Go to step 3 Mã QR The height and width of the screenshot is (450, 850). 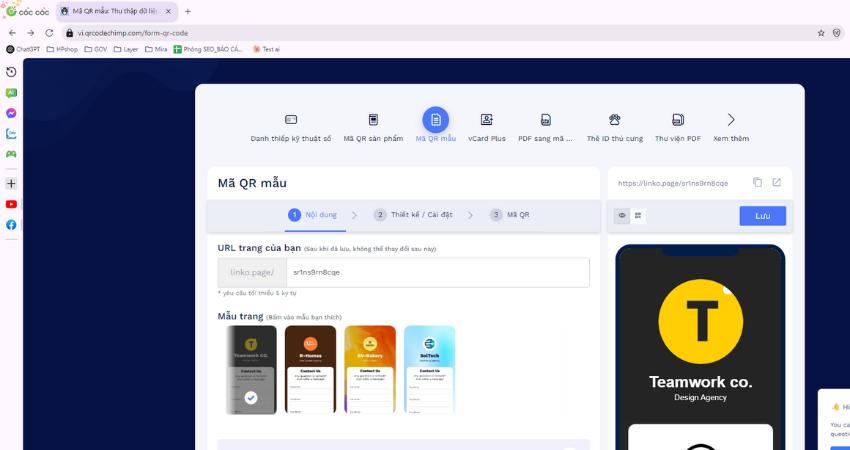tap(510, 215)
